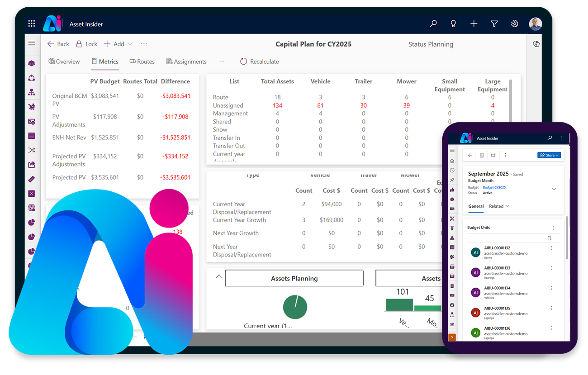Click the -$3,083,541 difference value

click(175, 96)
